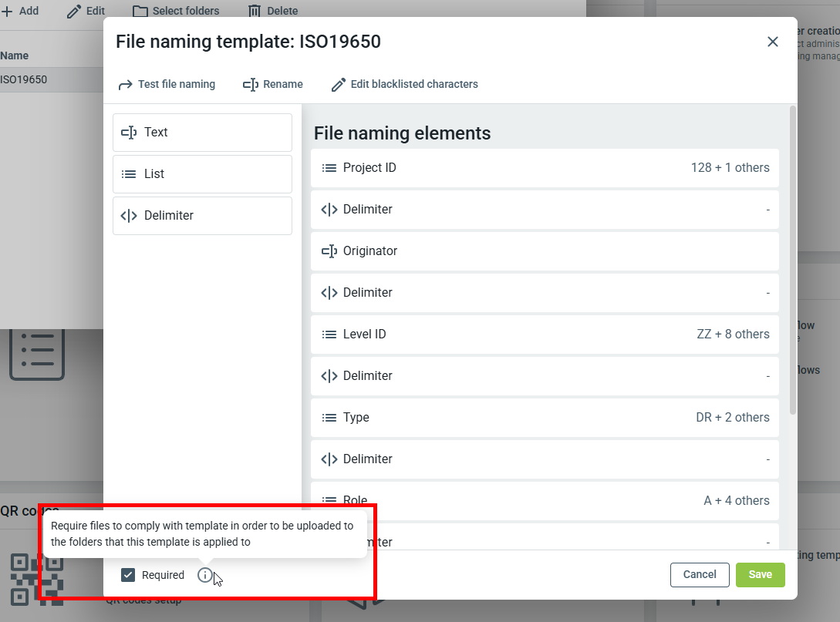Open the Project ID element with 128 values
The width and height of the screenshot is (840, 622).
pos(544,168)
